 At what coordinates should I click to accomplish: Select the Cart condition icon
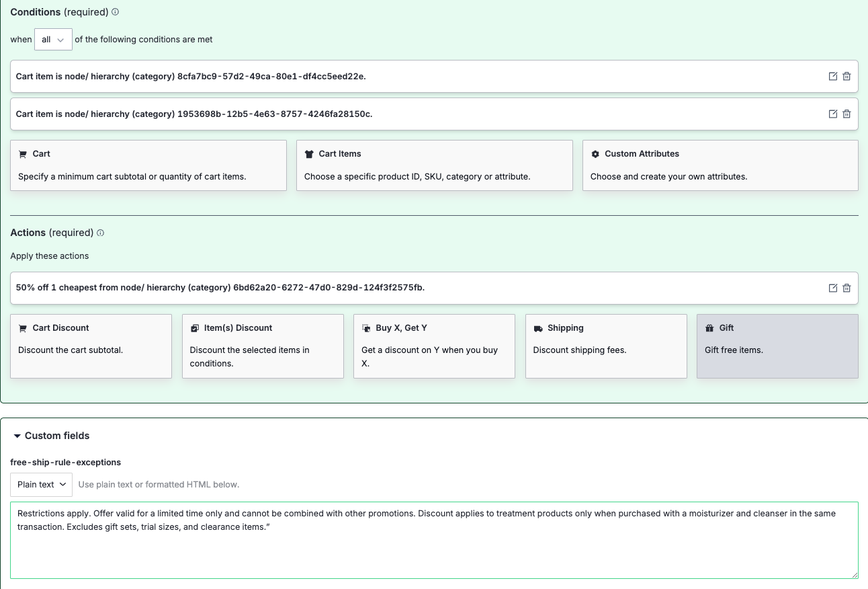pos(22,153)
